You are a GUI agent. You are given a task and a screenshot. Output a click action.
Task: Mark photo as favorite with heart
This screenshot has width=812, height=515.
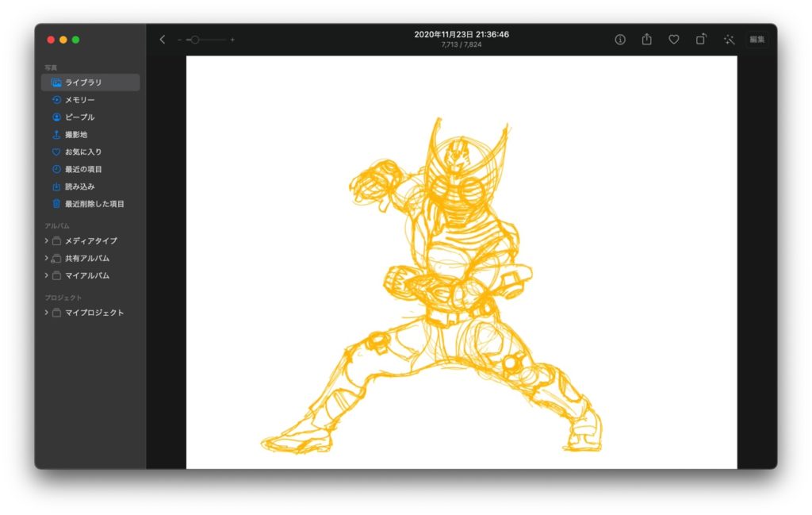[x=674, y=40]
